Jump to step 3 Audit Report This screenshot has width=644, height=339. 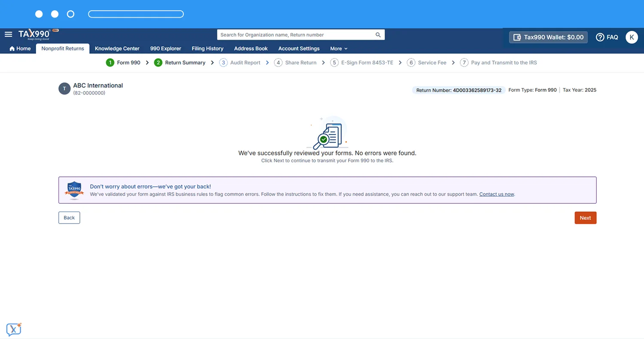pos(240,63)
